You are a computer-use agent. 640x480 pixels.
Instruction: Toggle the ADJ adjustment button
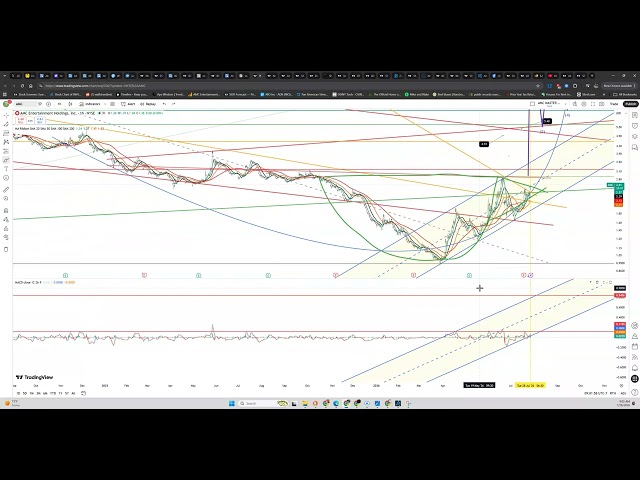coord(623,393)
